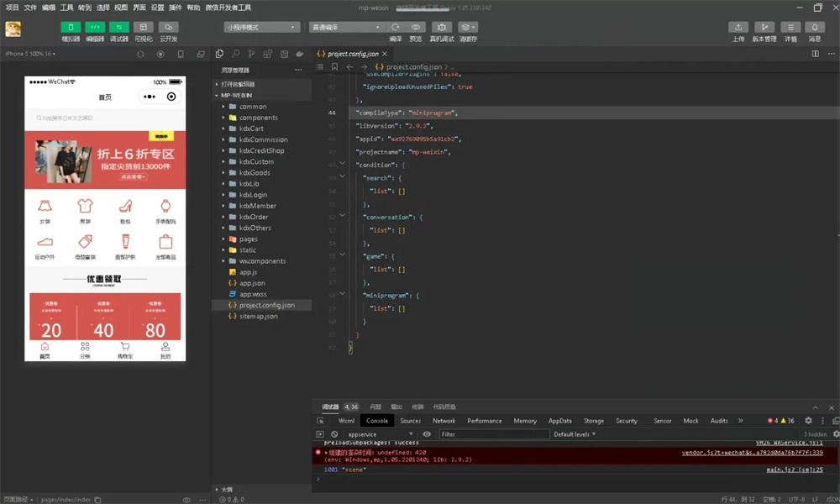
Task: Open the Cloud Development (云开发) icon
Action: point(168,28)
